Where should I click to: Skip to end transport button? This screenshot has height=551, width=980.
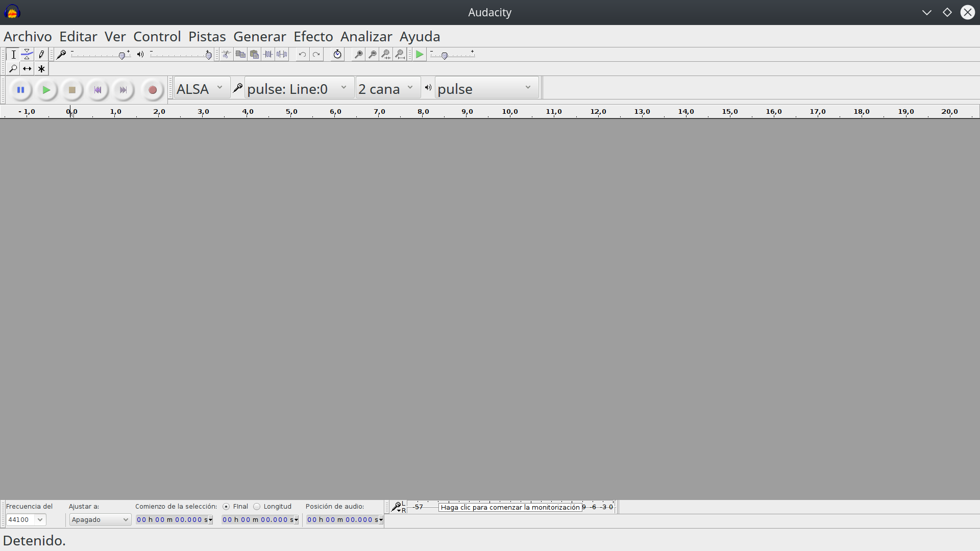coord(123,90)
